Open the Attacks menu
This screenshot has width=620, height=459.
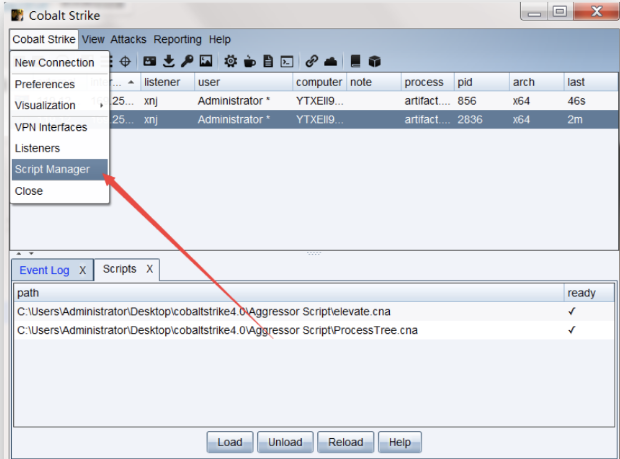pyautogui.click(x=129, y=40)
